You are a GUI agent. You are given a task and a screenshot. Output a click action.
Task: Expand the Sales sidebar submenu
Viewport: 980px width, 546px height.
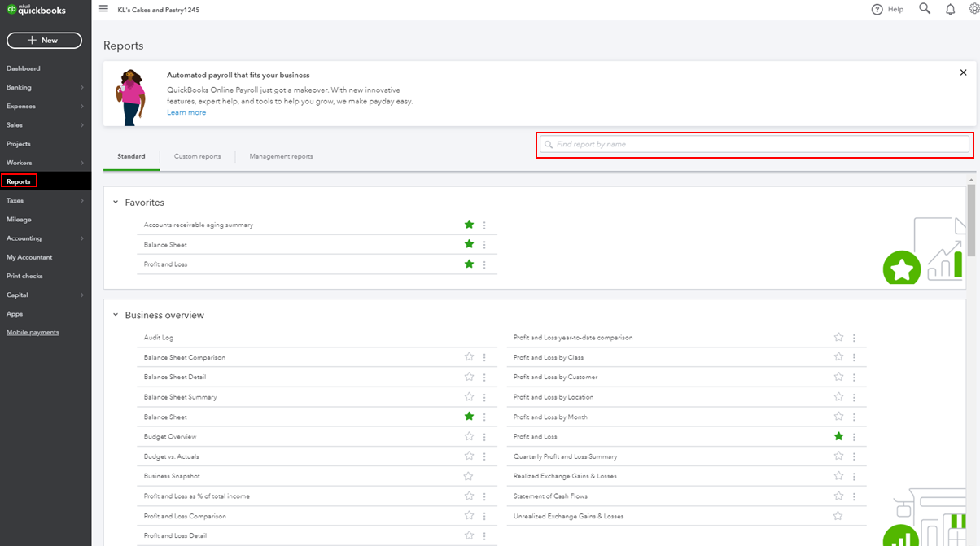82,125
